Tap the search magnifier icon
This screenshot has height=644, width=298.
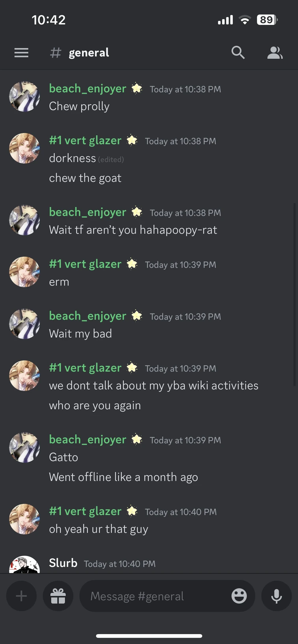coord(238,52)
